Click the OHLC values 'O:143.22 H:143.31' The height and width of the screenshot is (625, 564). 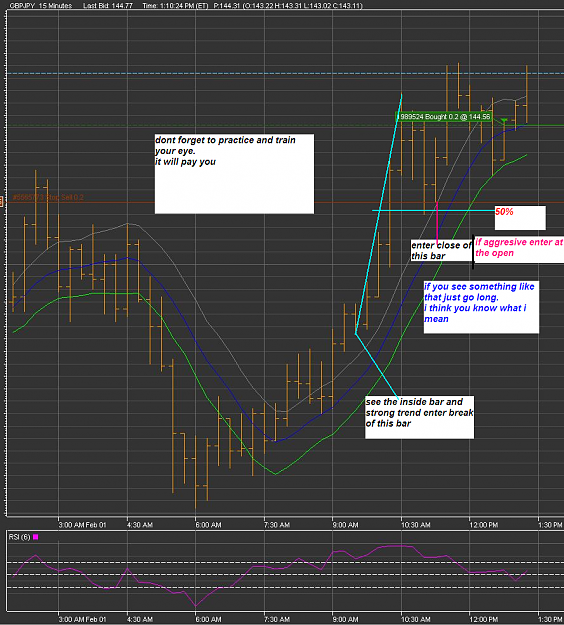[x=275, y=6]
